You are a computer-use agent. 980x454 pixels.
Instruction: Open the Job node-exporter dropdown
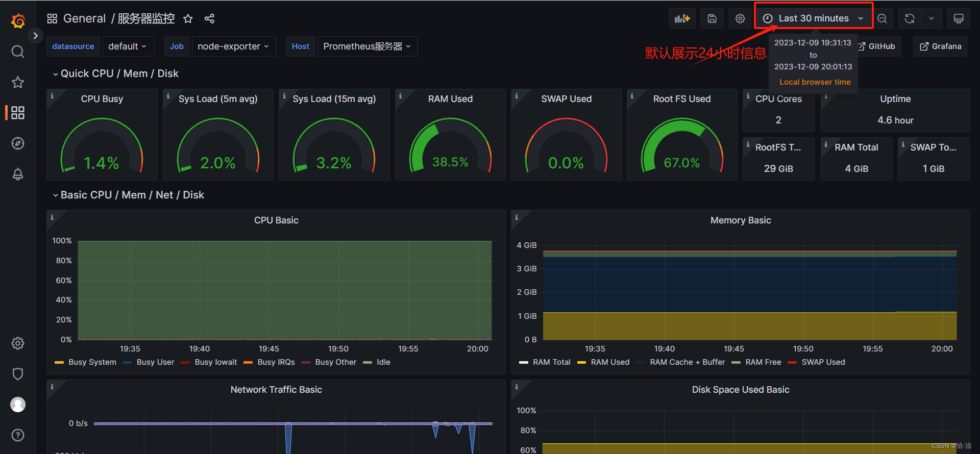pos(234,46)
